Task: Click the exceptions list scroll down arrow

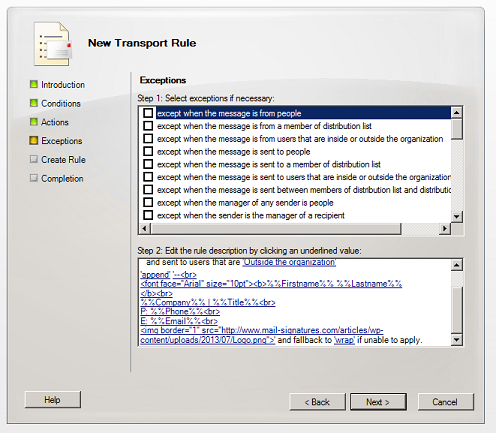Action: click(456, 217)
